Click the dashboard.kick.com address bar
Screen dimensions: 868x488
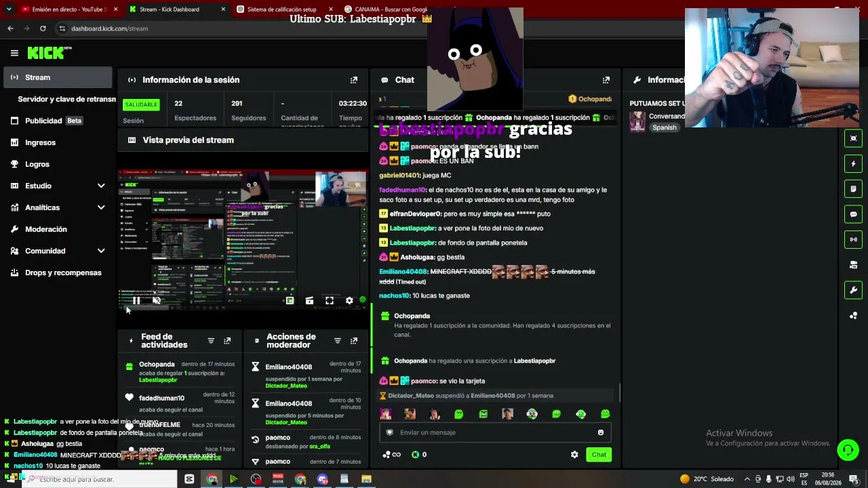(x=109, y=28)
